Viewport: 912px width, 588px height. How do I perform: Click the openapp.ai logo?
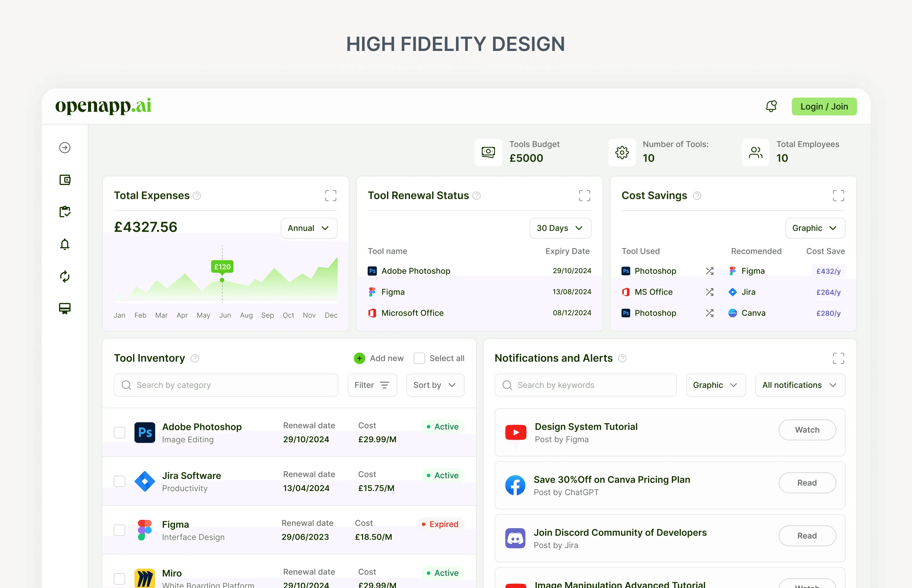coord(103,106)
